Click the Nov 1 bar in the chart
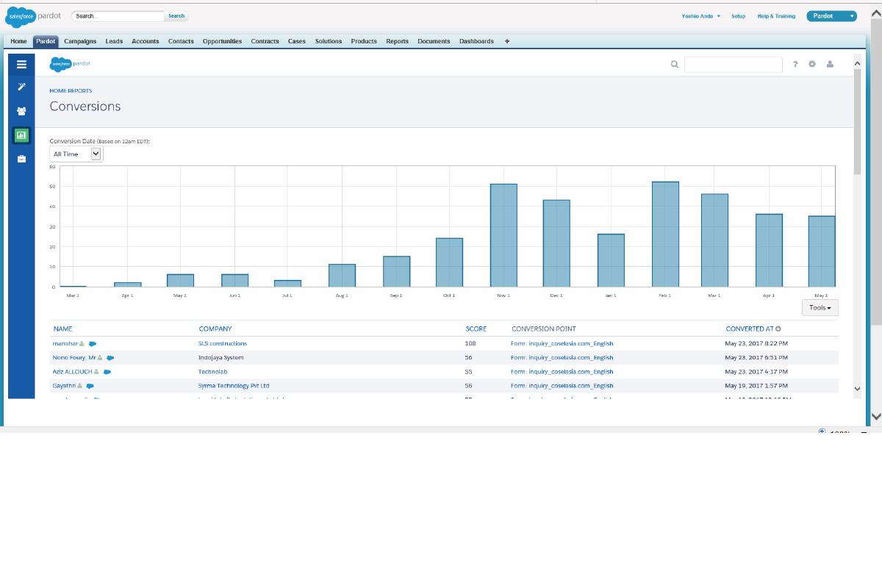The width and height of the screenshot is (882, 588). (503, 235)
